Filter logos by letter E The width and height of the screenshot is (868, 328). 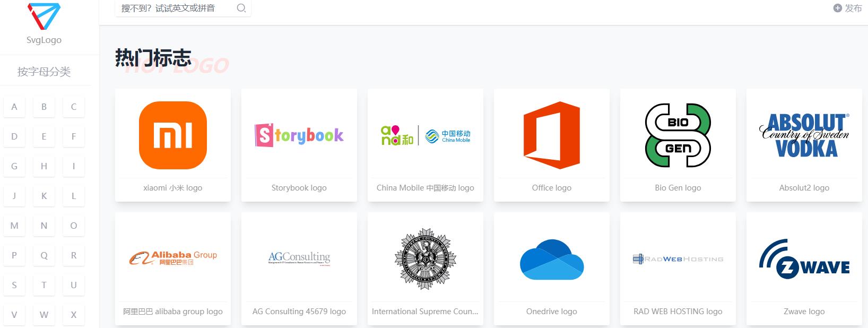[x=44, y=136]
